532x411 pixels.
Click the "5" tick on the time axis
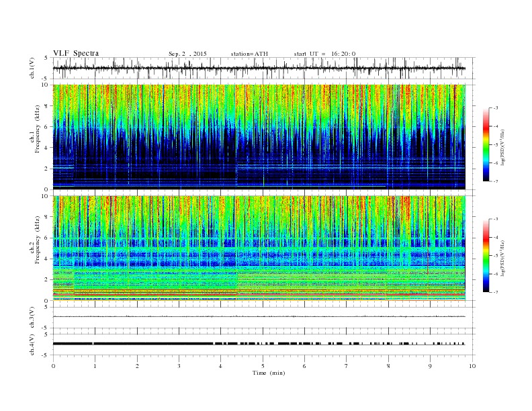pyautogui.click(x=263, y=366)
